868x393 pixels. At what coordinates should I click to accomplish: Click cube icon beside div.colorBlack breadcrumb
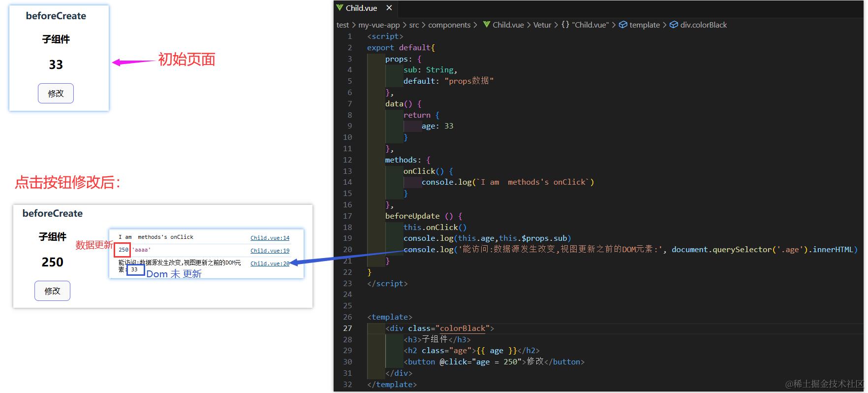pos(674,25)
